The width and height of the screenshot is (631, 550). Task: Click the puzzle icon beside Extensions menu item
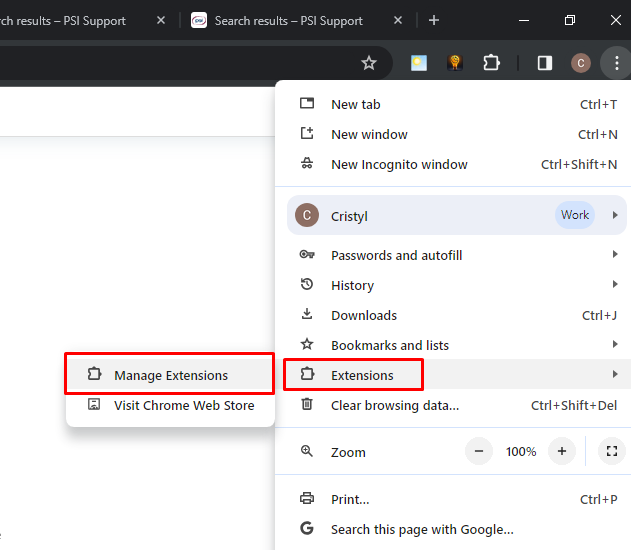click(307, 374)
